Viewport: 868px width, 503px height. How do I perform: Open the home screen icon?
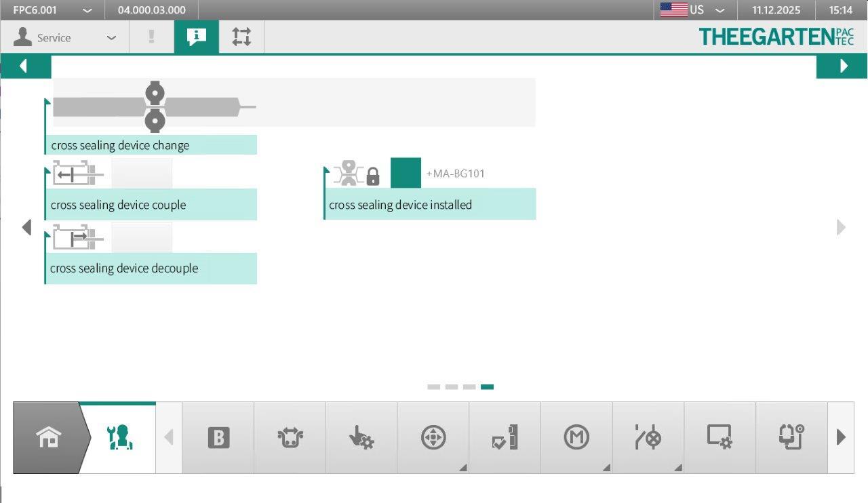49,437
